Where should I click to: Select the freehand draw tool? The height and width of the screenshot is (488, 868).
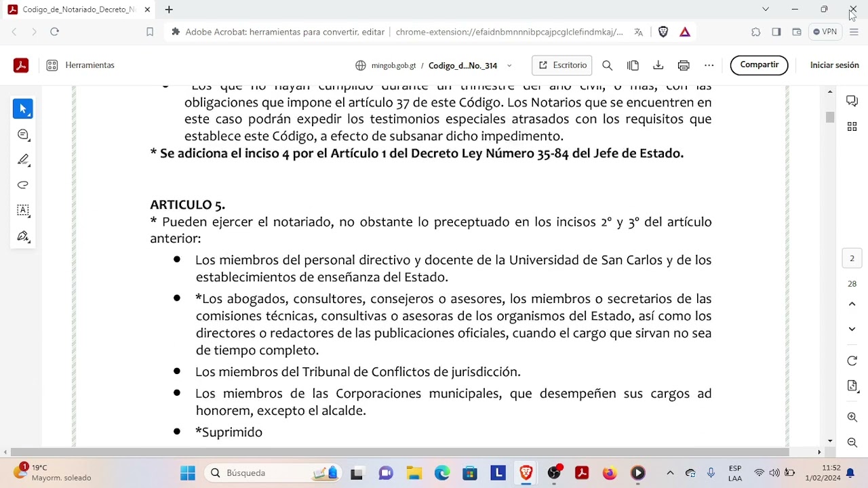pyautogui.click(x=23, y=184)
